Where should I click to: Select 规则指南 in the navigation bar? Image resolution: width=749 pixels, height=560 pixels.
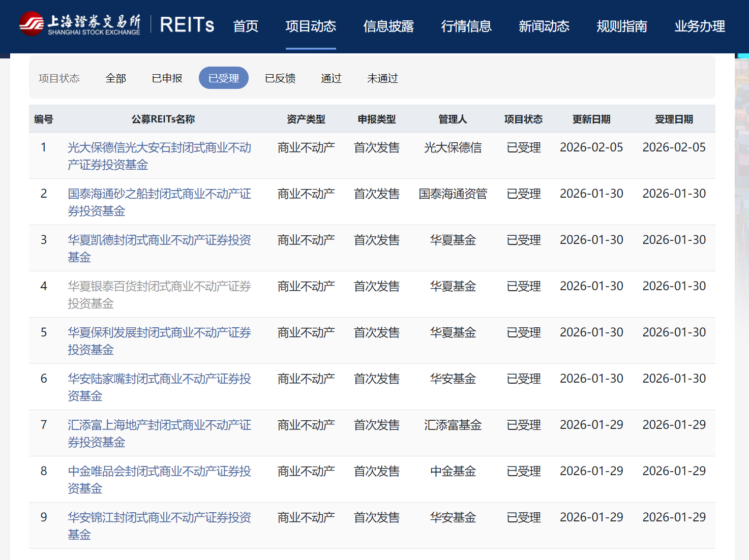pyautogui.click(x=622, y=26)
